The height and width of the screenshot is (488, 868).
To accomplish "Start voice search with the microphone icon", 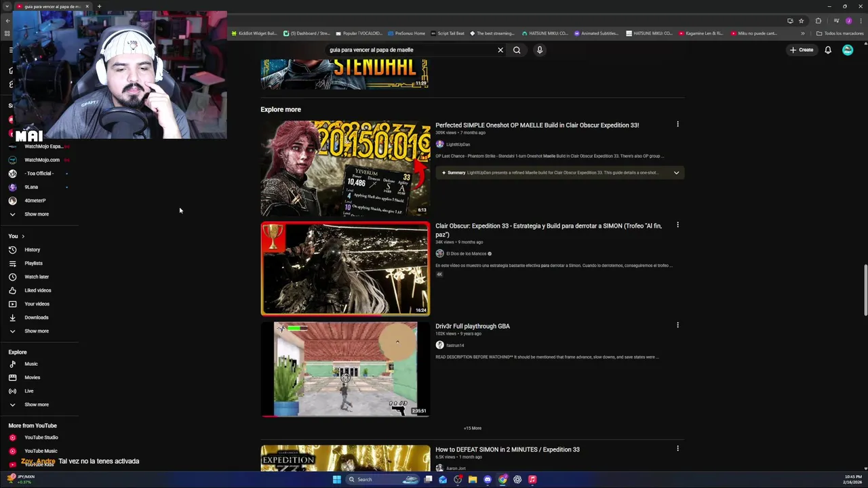I will tap(540, 49).
